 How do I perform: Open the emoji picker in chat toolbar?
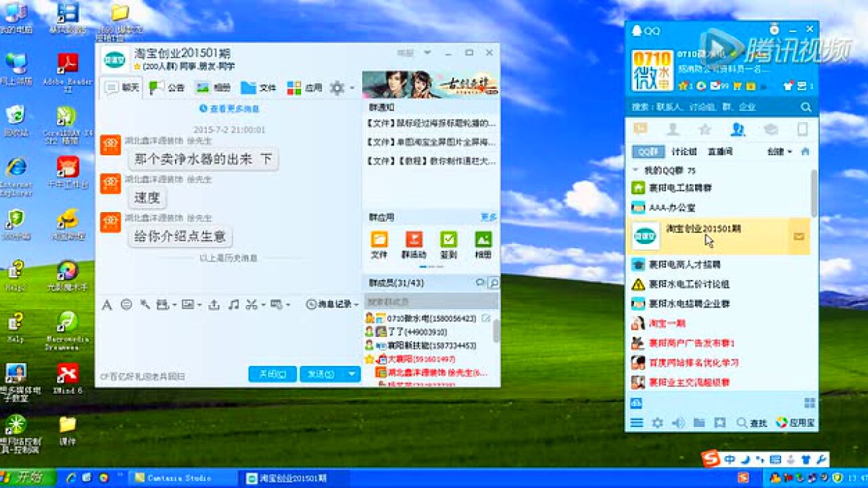coord(126,305)
